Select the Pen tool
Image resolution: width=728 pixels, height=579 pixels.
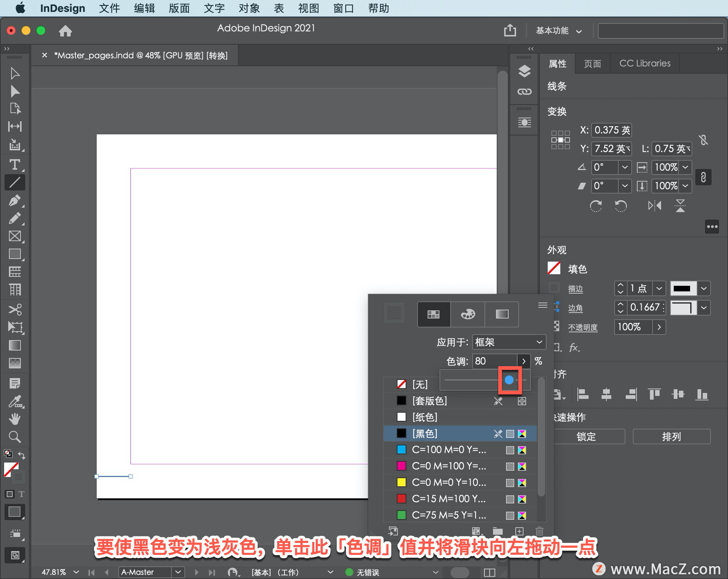point(15,200)
